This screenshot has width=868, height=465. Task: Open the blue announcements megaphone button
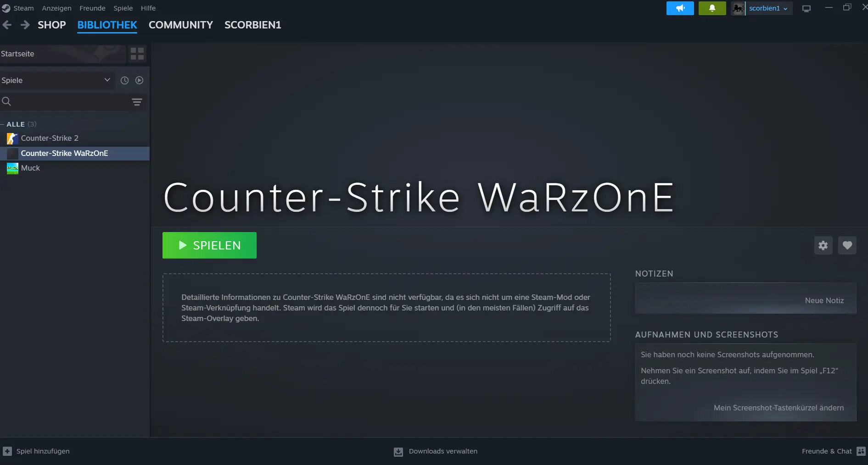[x=680, y=8]
